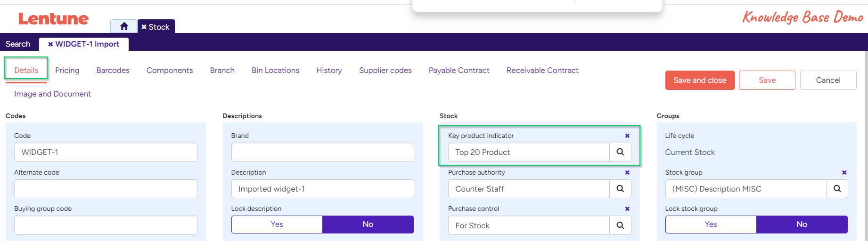Viewport: 868px width, 241px height.
Task: Switch to the Branch tab
Action: point(222,70)
